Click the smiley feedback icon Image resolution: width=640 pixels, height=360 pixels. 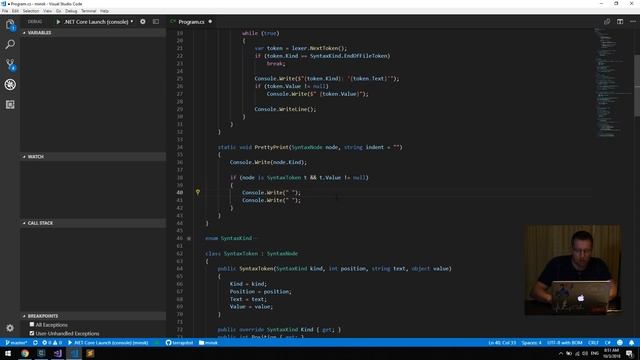[x=620, y=342]
